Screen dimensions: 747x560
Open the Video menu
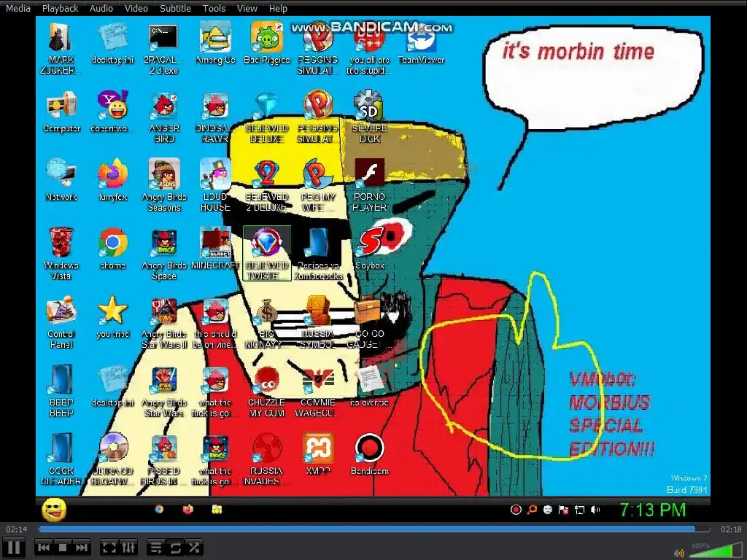(136, 8)
